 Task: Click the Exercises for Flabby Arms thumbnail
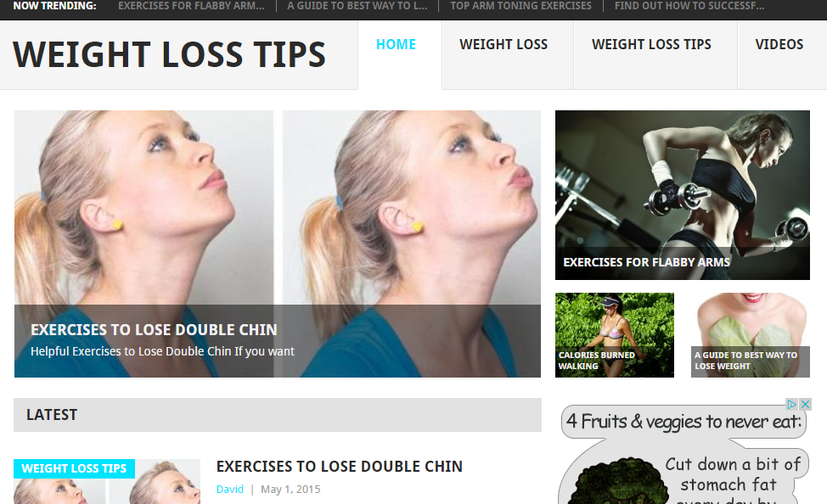click(x=683, y=195)
